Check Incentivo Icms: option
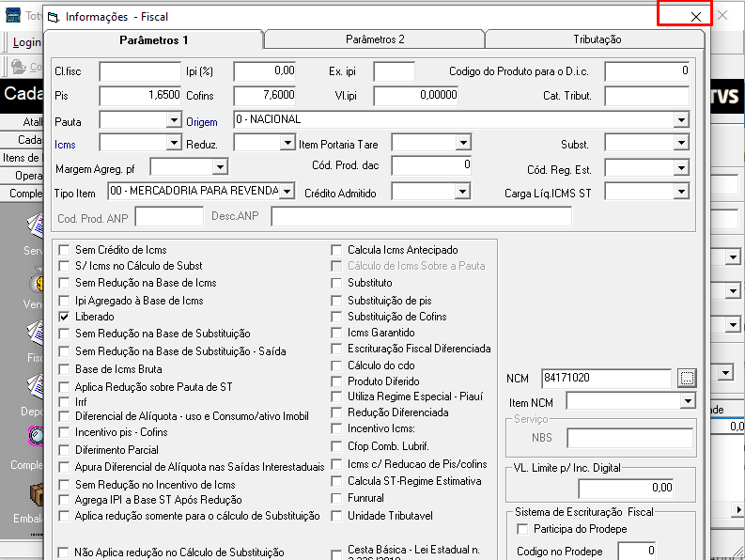Viewport: 745px width, 560px height. pyautogui.click(x=336, y=428)
